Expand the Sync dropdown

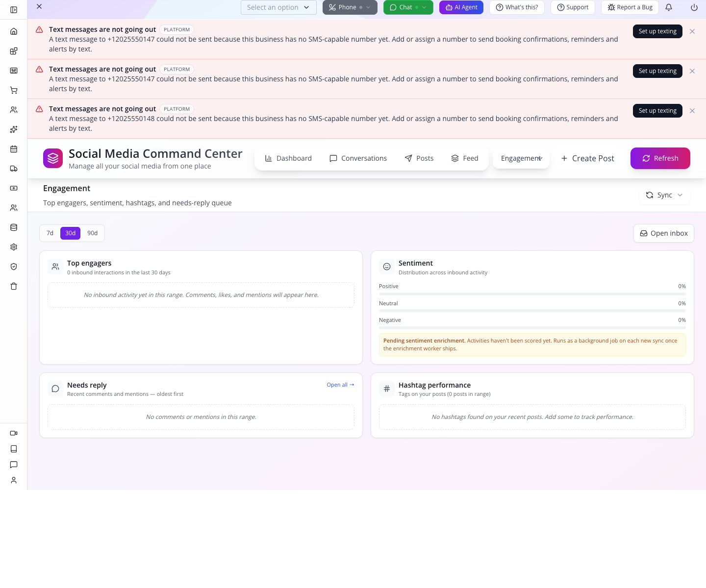664,195
